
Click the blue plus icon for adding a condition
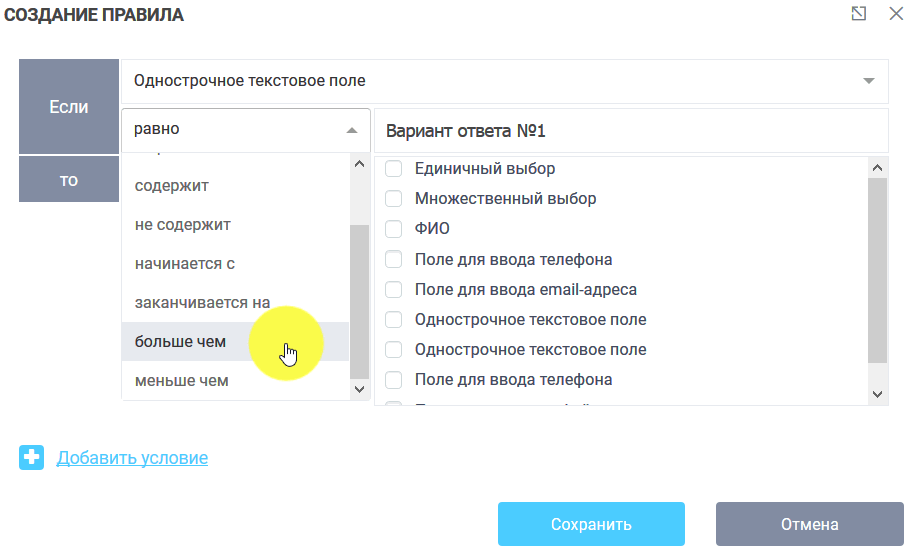(x=31, y=458)
